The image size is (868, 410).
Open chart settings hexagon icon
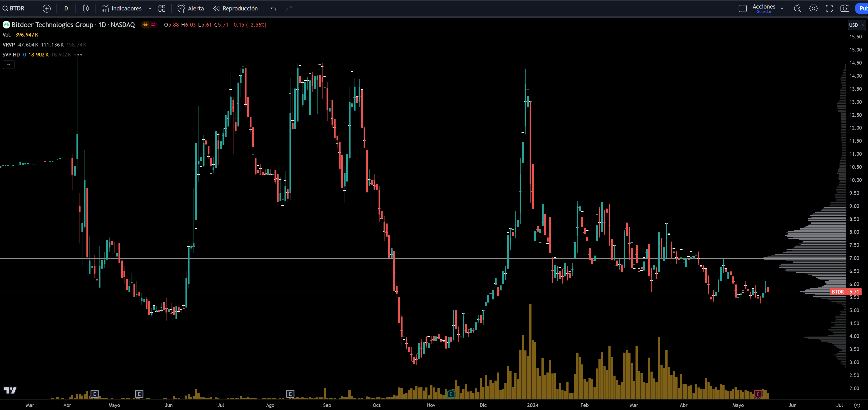point(813,8)
